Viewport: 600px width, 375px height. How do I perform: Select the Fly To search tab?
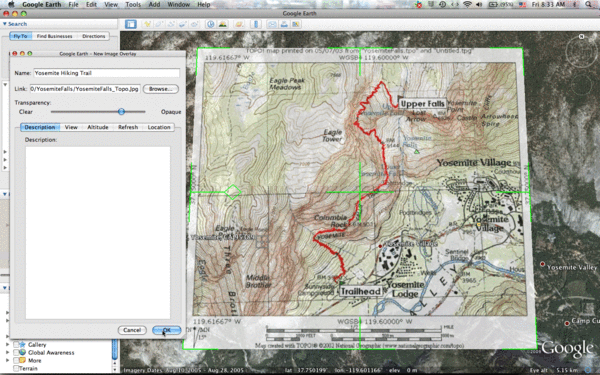(x=21, y=36)
